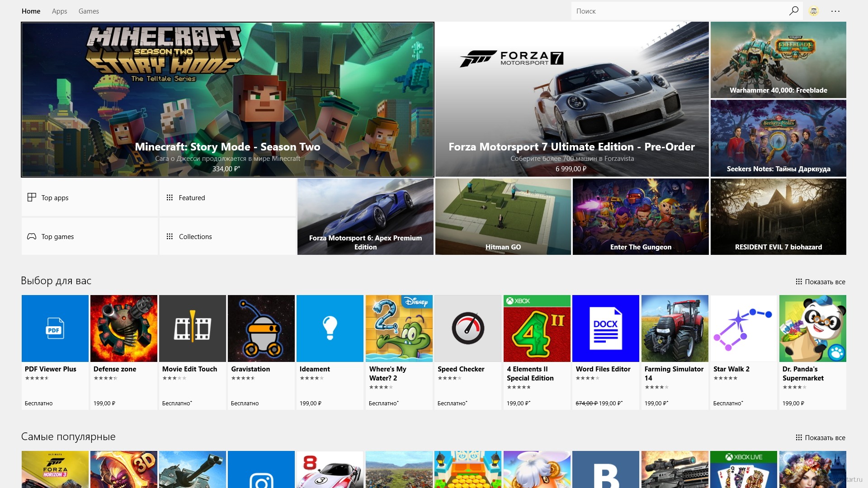Open the tank game popular tile
The image size is (868, 488).
click(x=193, y=469)
